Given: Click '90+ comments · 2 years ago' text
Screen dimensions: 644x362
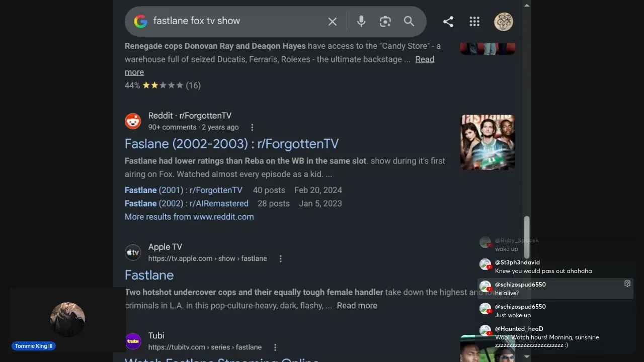Looking at the screenshot, I should (194, 127).
